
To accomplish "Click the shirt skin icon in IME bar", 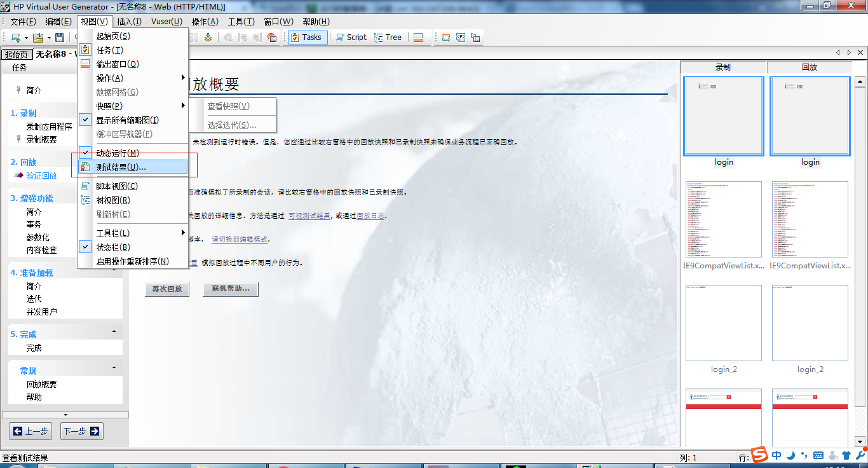I will 846,455.
